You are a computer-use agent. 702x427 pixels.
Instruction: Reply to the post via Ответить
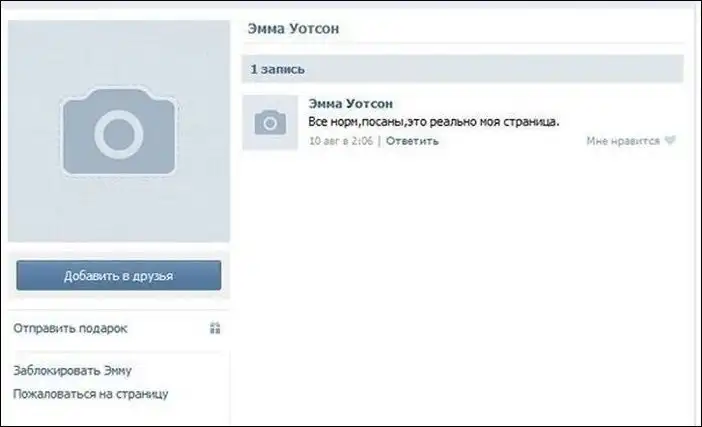click(412, 141)
